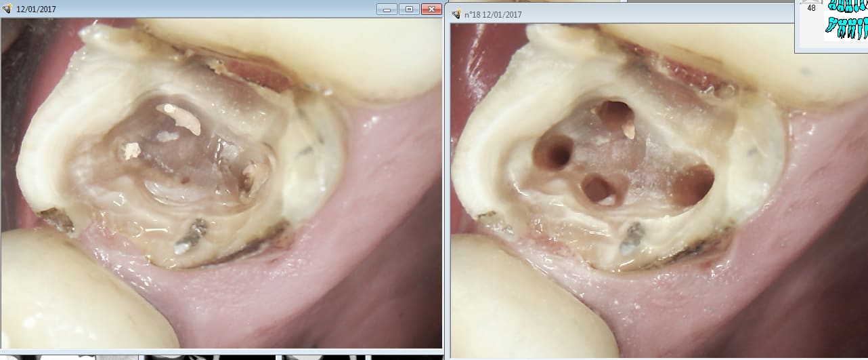Click the tooth number 48 label

(811, 9)
